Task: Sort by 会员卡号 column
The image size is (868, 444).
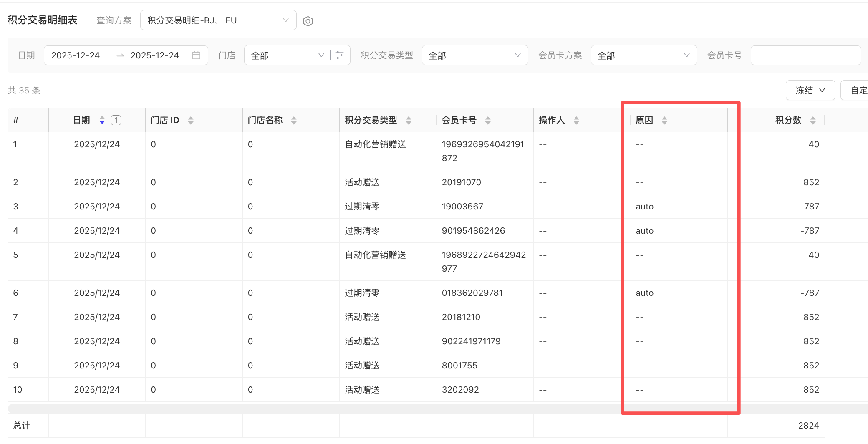Action: tap(488, 121)
